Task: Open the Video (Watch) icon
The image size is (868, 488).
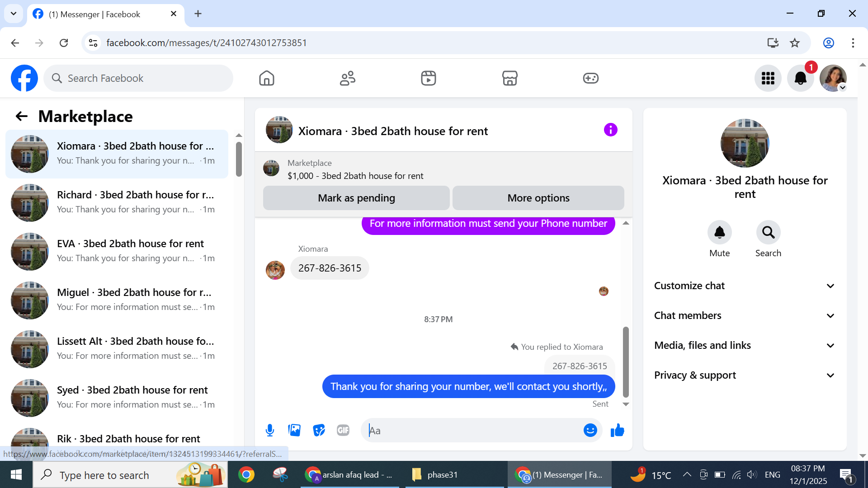Action: pyautogui.click(x=429, y=78)
